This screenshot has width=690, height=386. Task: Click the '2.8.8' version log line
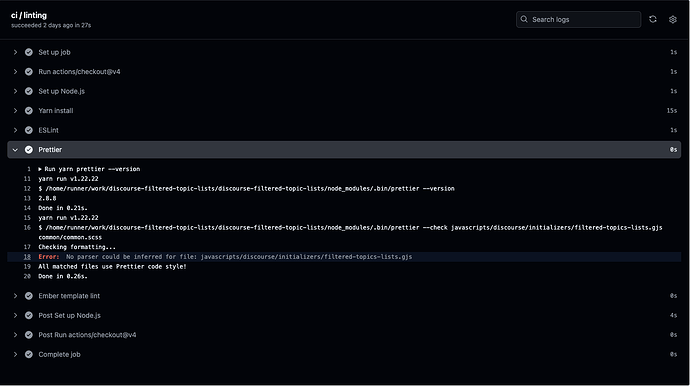(x=47, y=199)
